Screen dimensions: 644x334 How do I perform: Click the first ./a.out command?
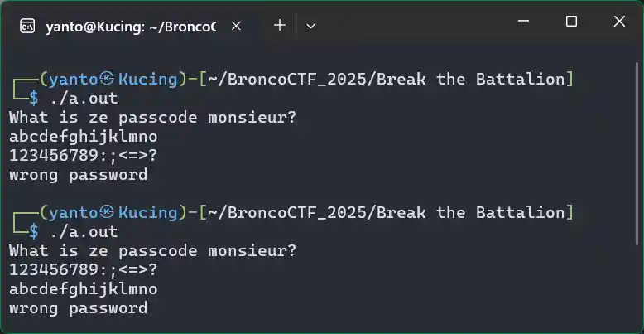[84, 99]
